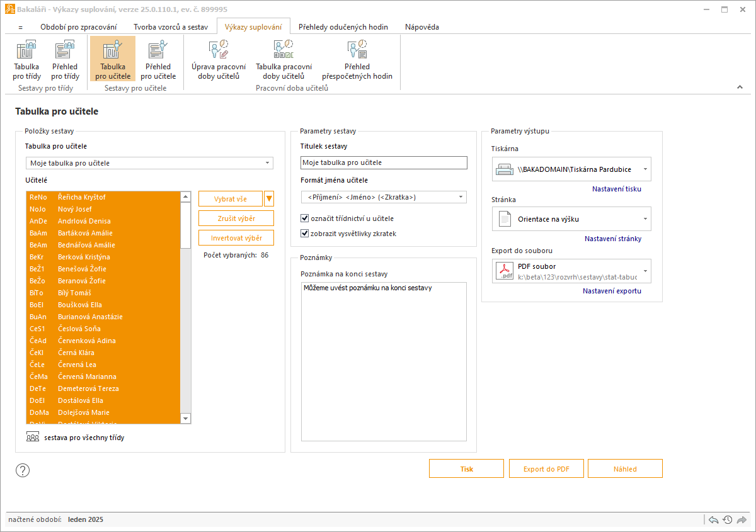
Task: Click sestava pro všechny třídy icon
Action: [x=33, y=437]
